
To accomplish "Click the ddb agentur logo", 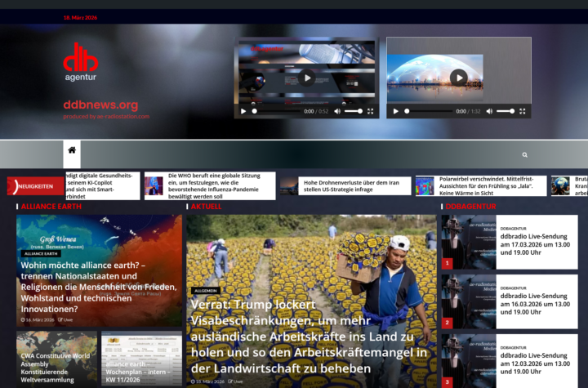I will (x=80, y=62).
